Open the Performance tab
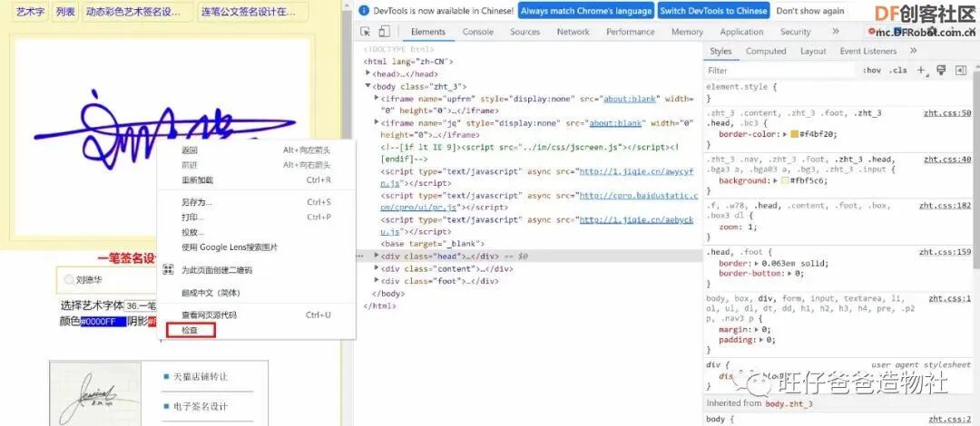The image size is (980, 426). (x=630, y=32)
